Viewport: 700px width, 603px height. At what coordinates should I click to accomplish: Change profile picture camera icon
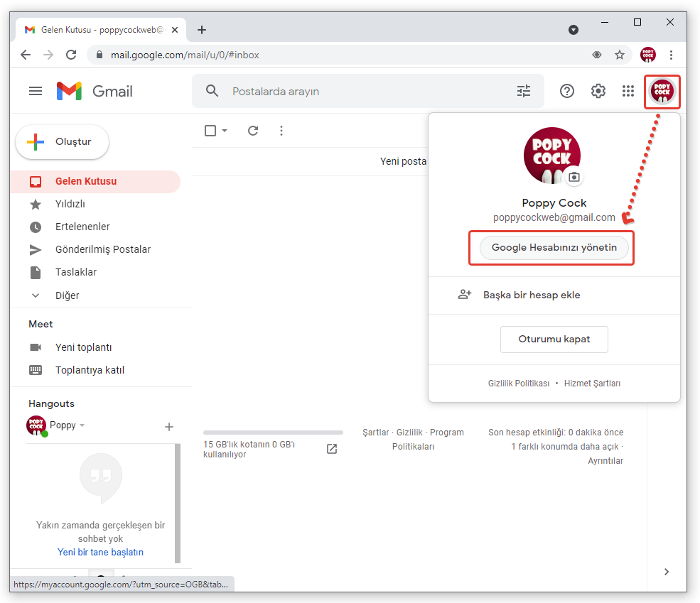574,177
